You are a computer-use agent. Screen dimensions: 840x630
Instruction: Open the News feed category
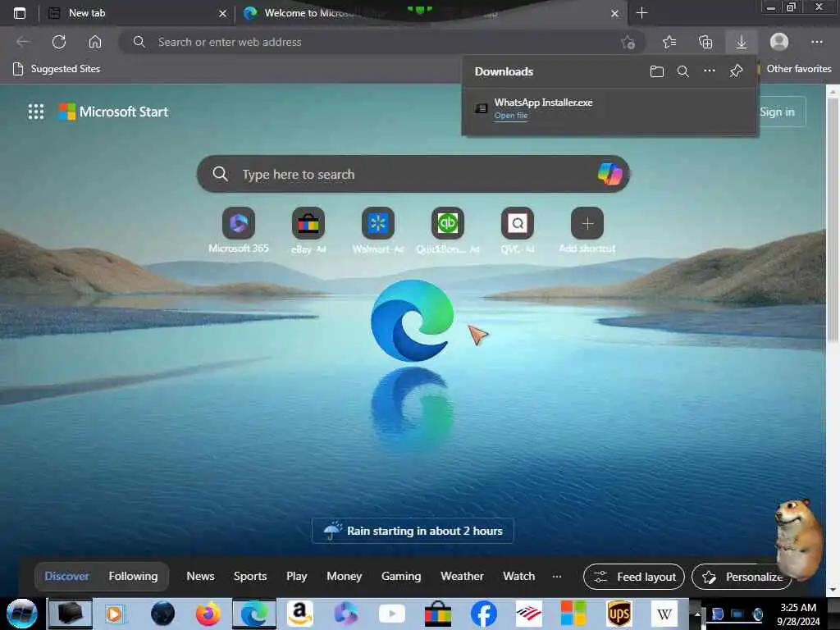pyautogui.click(x=200, y=577)
